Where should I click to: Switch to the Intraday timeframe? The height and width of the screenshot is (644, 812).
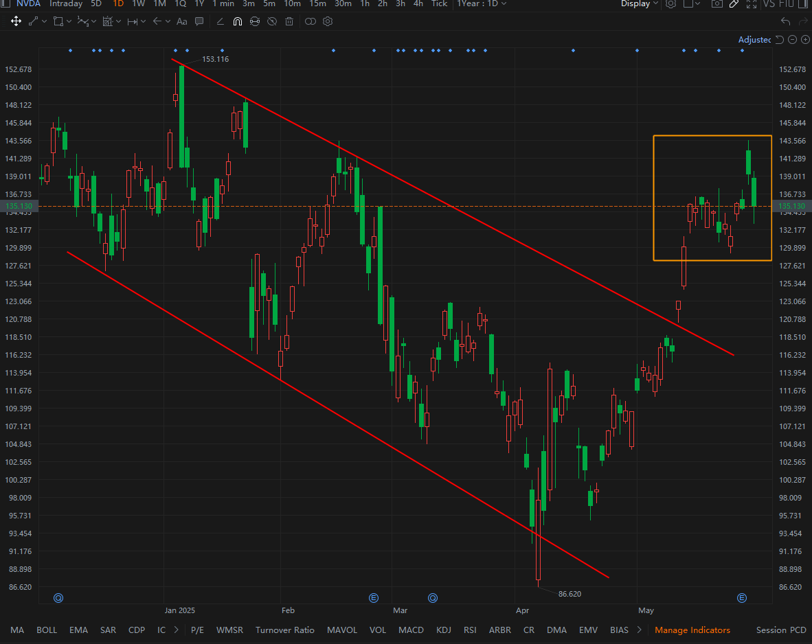[x=66, y=3]
